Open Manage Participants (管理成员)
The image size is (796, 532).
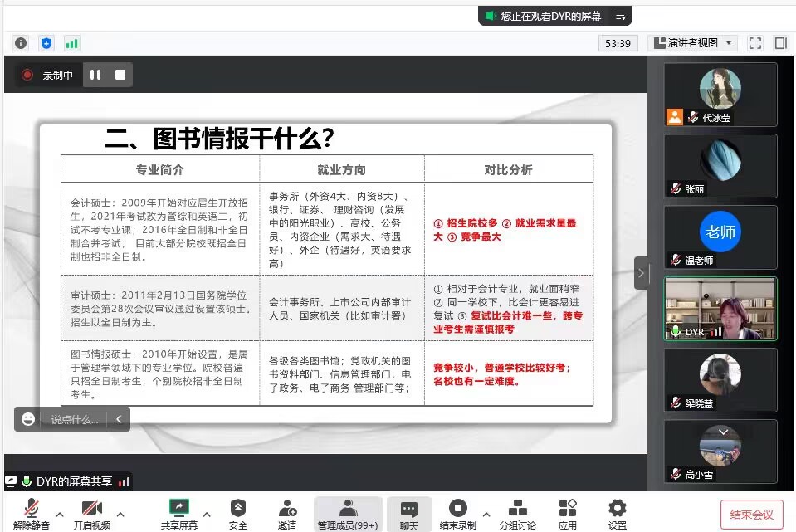(x=348, y=514)
